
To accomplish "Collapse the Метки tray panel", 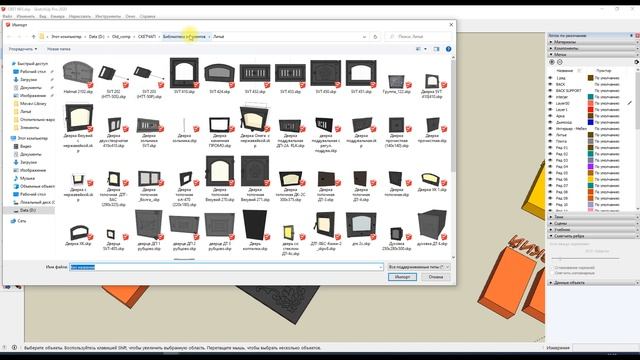I will tap(593, 54).
